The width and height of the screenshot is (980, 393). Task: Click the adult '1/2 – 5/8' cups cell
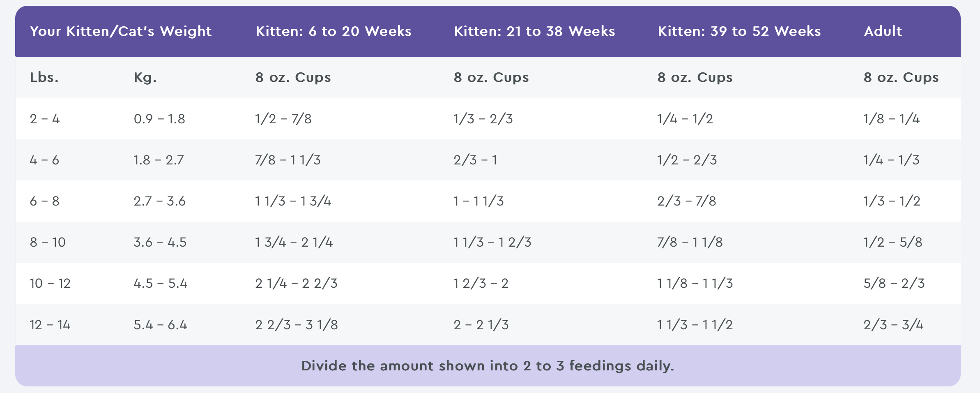(893, 242)
